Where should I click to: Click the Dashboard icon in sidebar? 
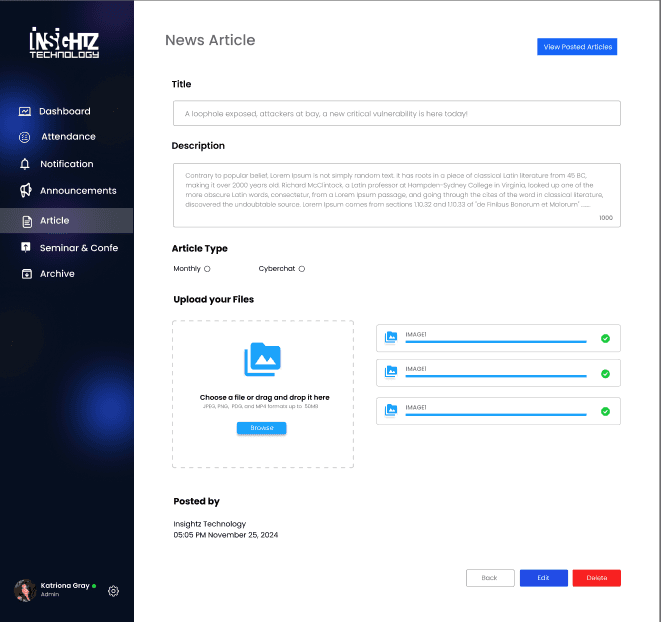coord(25,111)
